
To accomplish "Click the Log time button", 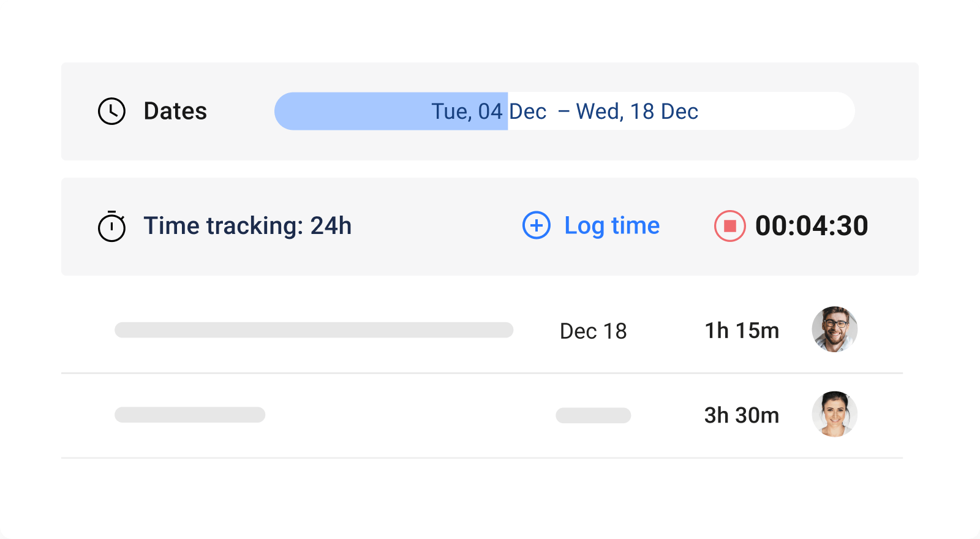I will coord(611,226).
